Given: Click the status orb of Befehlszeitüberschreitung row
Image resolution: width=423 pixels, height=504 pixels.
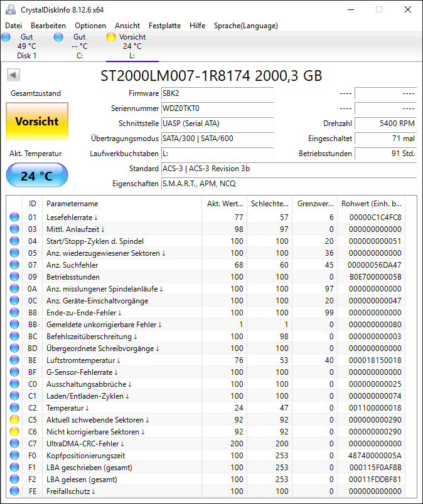Looking at the screenshot, I should (x=14, y=336).
